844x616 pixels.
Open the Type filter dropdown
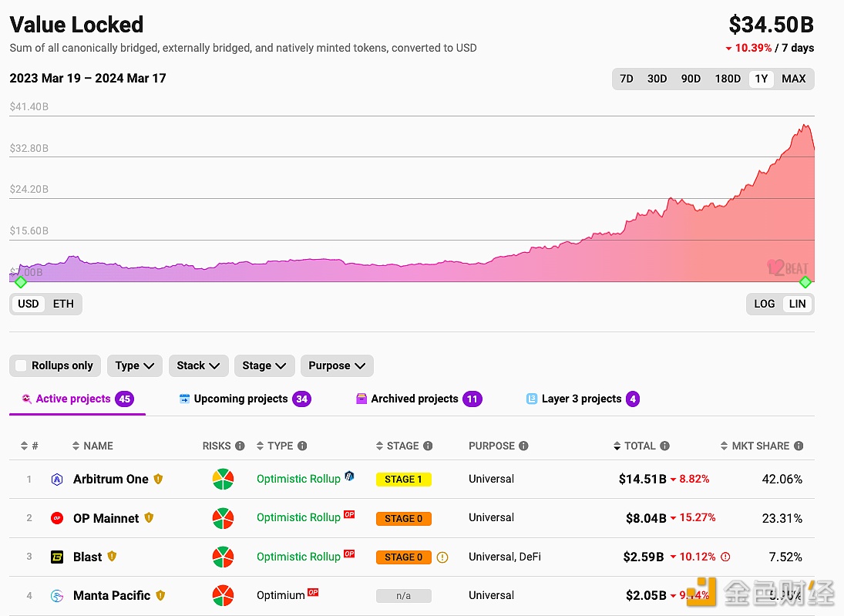tap(135, 365)
